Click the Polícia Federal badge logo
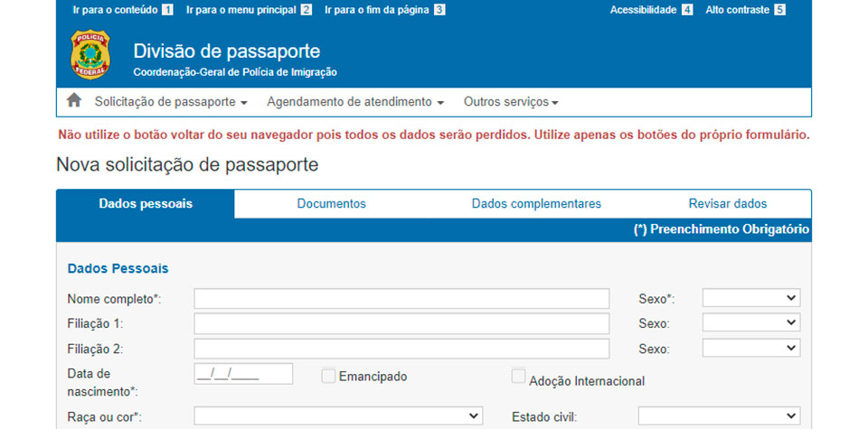The image size is (868, 429). pos(90,55)
